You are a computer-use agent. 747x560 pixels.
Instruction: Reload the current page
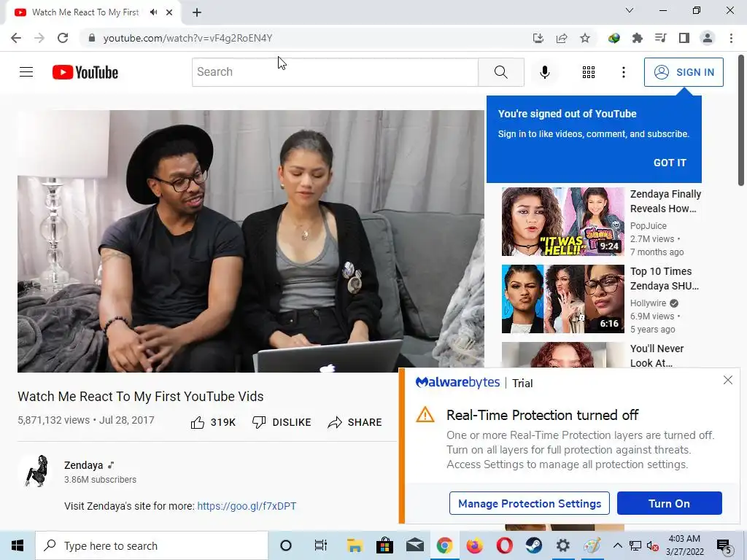point(63,38)
